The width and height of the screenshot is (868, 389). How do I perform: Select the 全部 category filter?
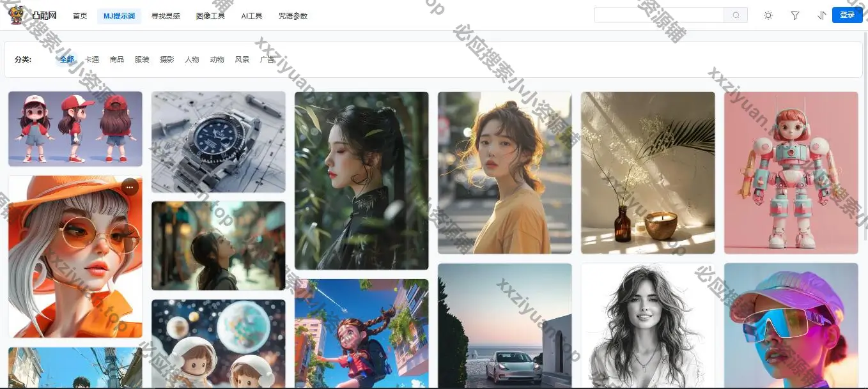pos(66,59)
